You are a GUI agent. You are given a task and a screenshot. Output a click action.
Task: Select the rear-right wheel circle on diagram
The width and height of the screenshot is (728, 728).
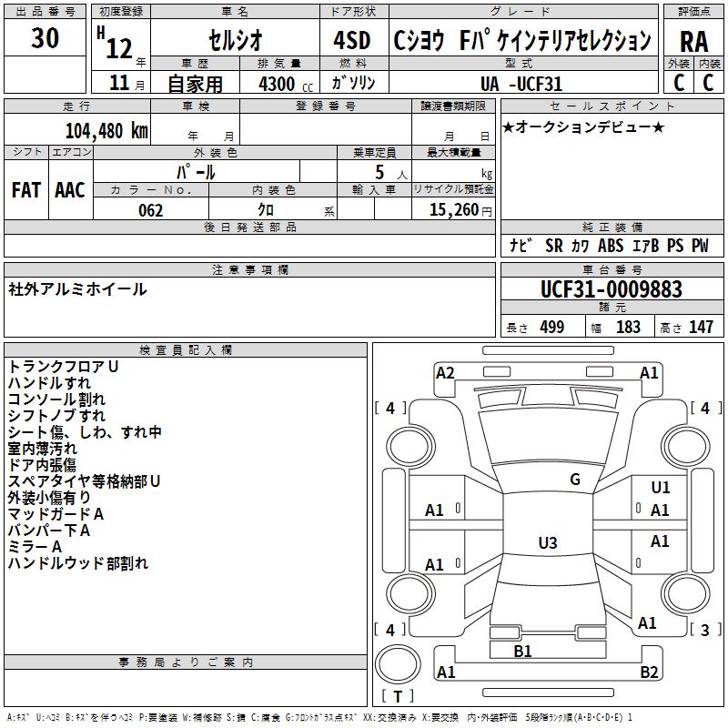click(x=685, y=593)
